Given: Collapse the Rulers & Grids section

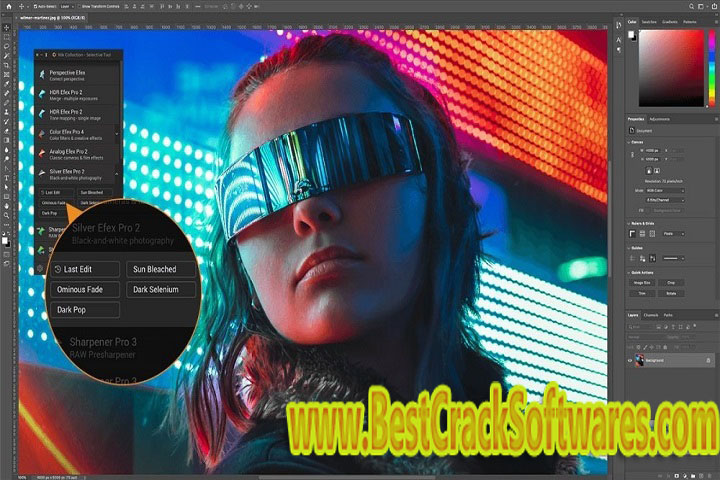Looking at the screenshot, I should pos(629,224).
